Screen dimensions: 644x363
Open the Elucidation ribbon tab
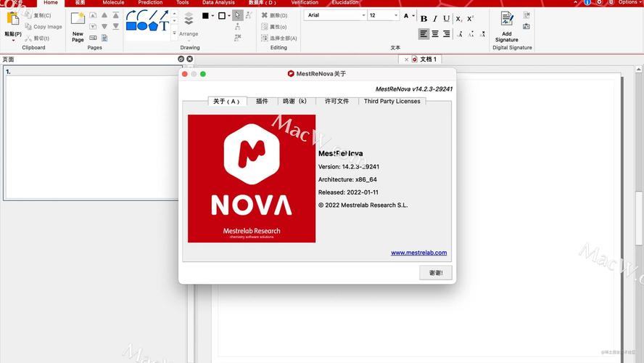point(345,2)
